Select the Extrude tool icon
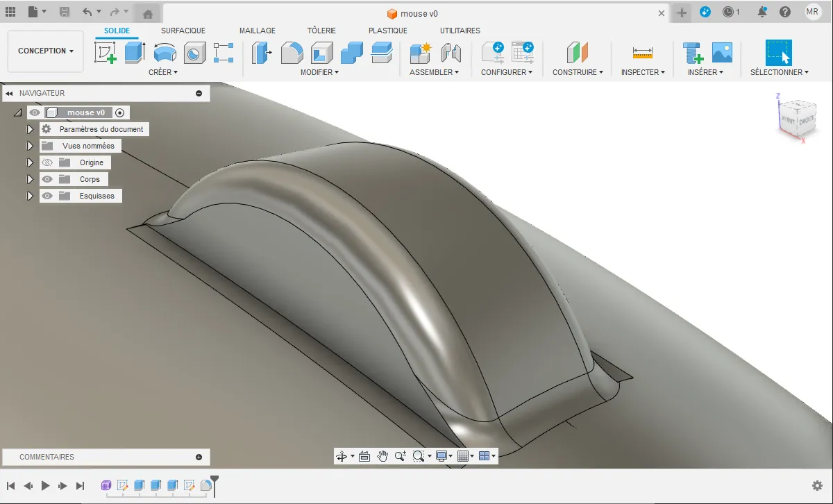Viewport: 833px width, 504px height. 135,53
